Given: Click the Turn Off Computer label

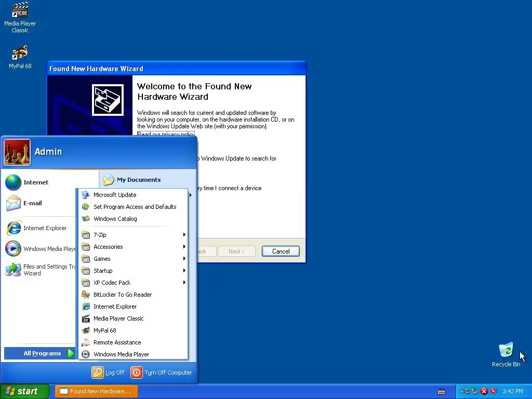Looking at the screenshot, I should pos(168,372).
